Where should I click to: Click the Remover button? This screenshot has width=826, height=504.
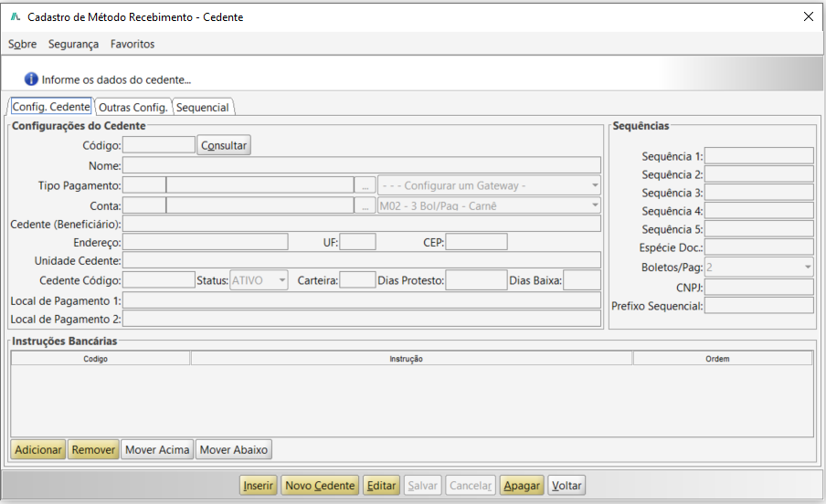pos(93,450)
